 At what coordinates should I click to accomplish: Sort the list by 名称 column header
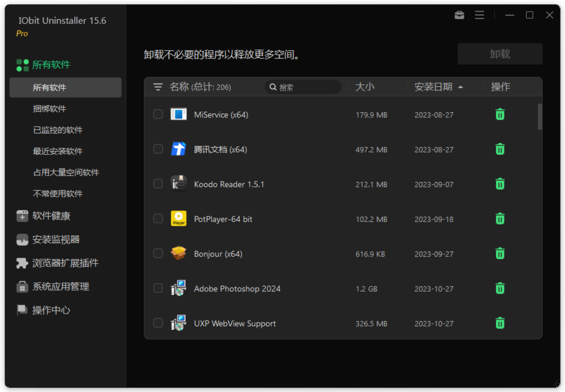(x=200, y=87)
